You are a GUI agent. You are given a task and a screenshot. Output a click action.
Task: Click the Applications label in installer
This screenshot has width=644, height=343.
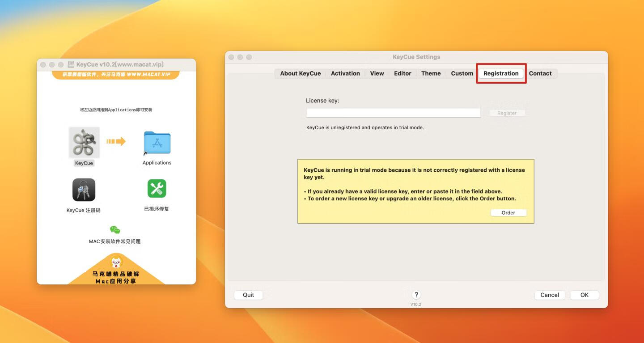(157, 163)
